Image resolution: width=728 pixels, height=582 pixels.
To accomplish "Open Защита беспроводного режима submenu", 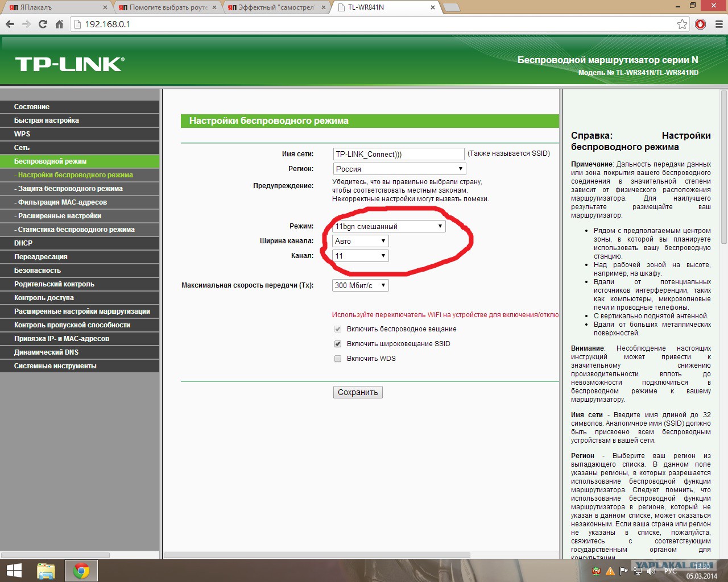I will [x=80, y=189].
